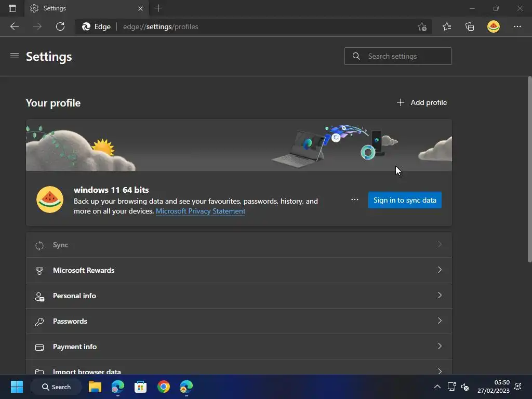Open Edge Settings and more menu
Screen dimensions: 532x399
pos(517,26)
